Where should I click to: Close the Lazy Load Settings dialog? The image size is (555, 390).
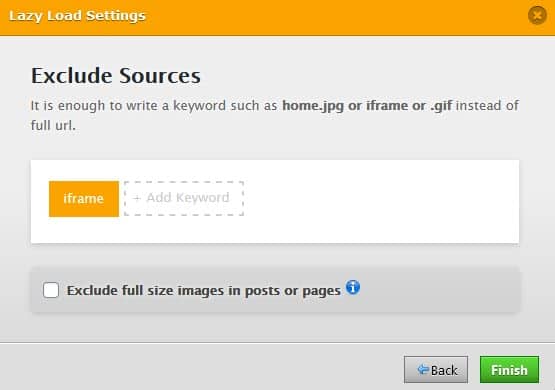(x=537, y=16)
